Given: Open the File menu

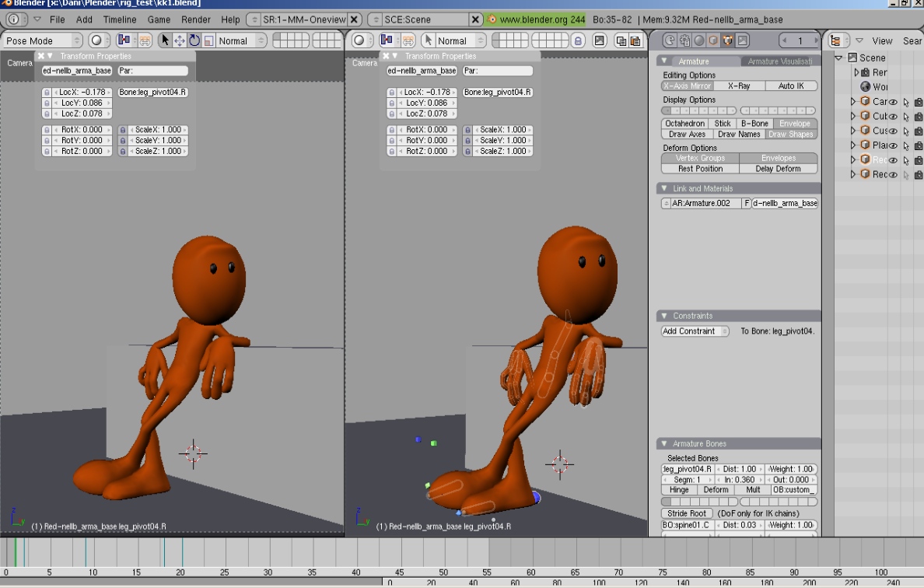Looking at the screenshot, I should tap(57, 19).
